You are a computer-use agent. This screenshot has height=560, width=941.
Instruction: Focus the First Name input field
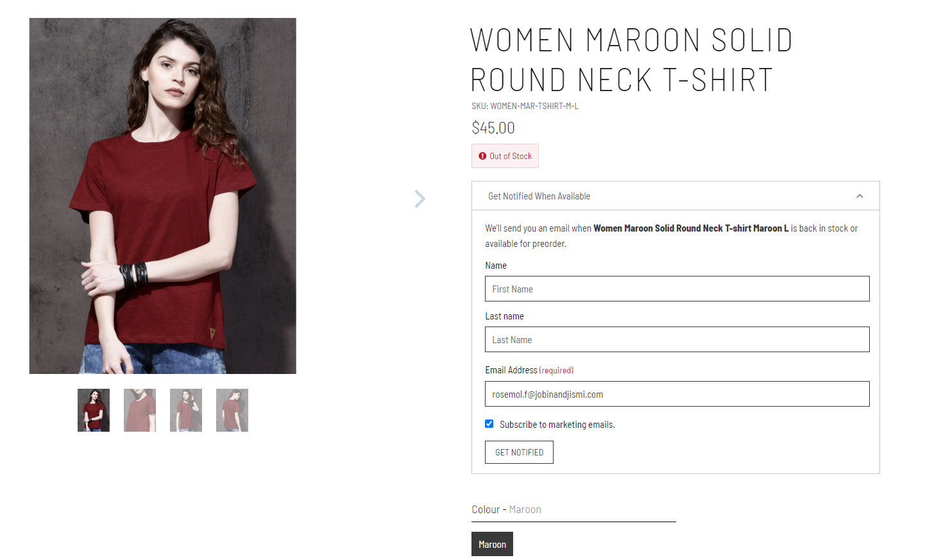click(x=677, y=289)
